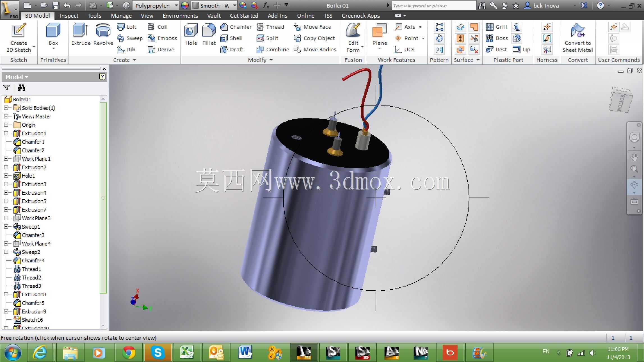
Task: Select the Grill plastic part tool
Action: click(497, 27)
